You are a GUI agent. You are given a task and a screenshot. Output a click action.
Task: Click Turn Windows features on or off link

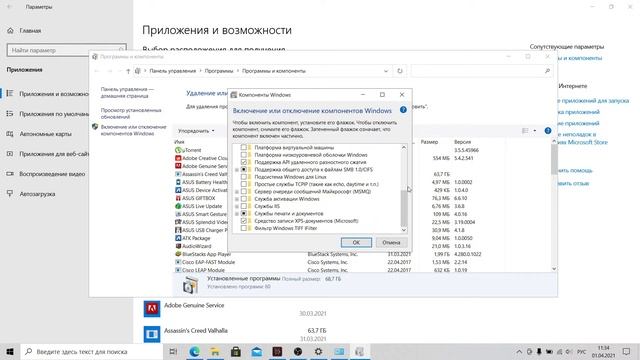[133, 130]
